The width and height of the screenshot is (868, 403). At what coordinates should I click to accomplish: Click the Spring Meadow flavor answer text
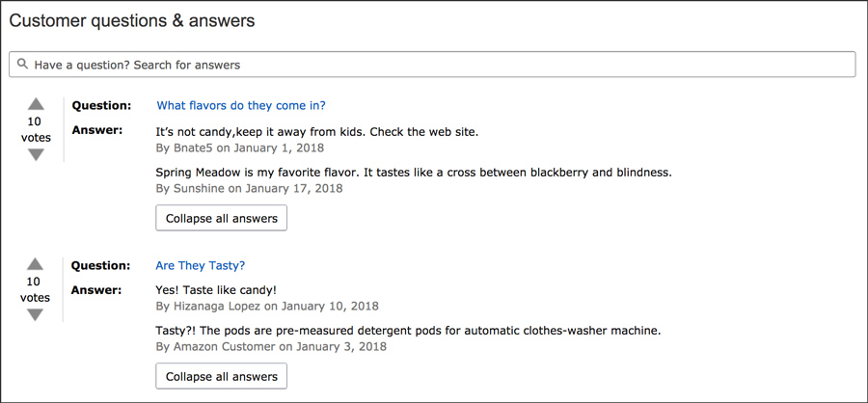(414, 173)
